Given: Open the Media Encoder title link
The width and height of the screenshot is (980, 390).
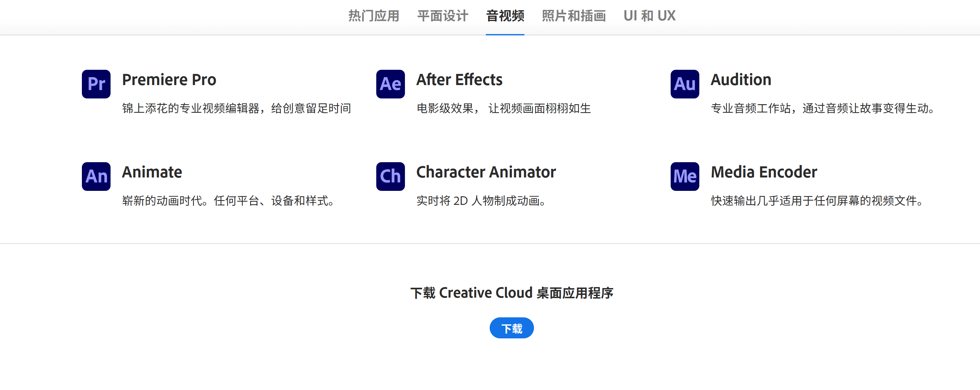Looking at the screenshot, I should (x=764, y=172).
